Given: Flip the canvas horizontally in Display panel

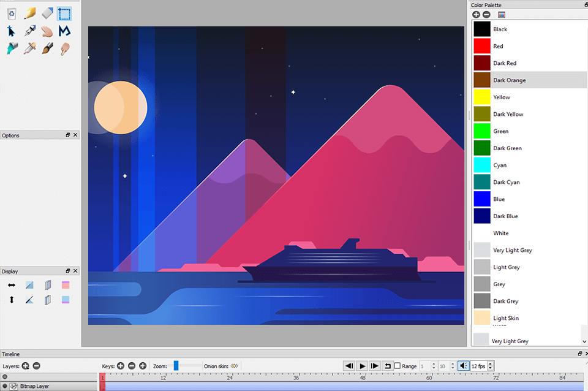Looking at the screenshot, I should click(12, 285).
